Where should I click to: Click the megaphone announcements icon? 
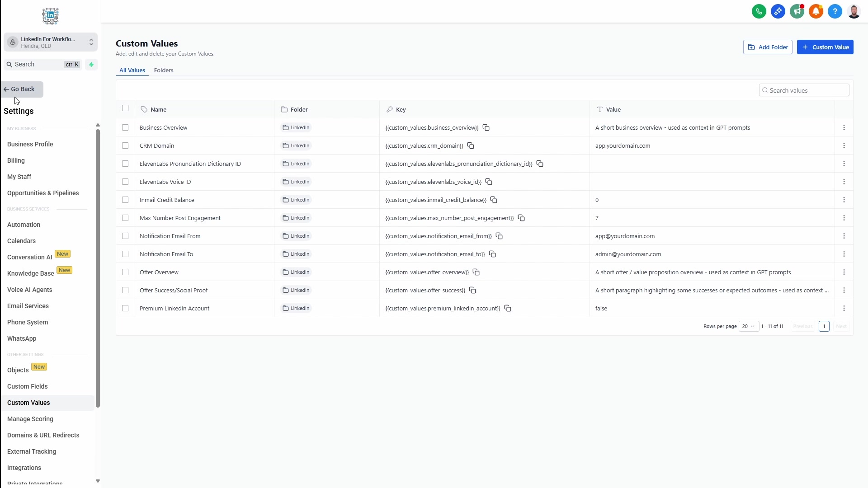[797, 11]
